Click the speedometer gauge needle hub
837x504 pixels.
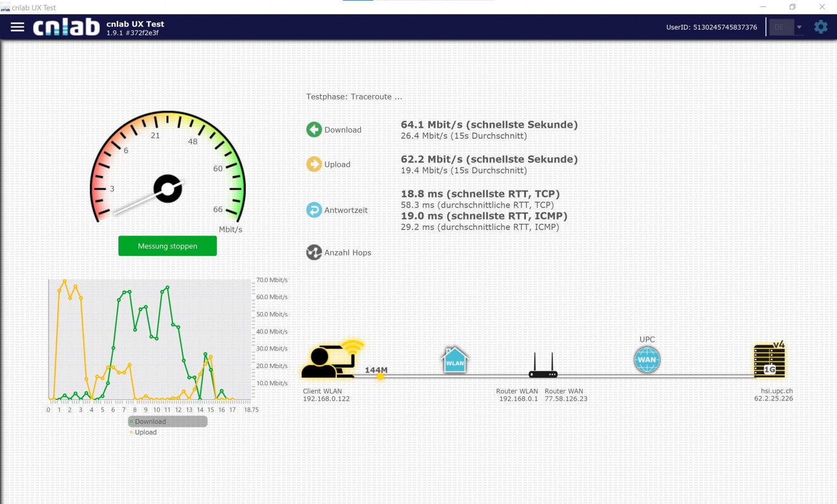coord(168,189)
